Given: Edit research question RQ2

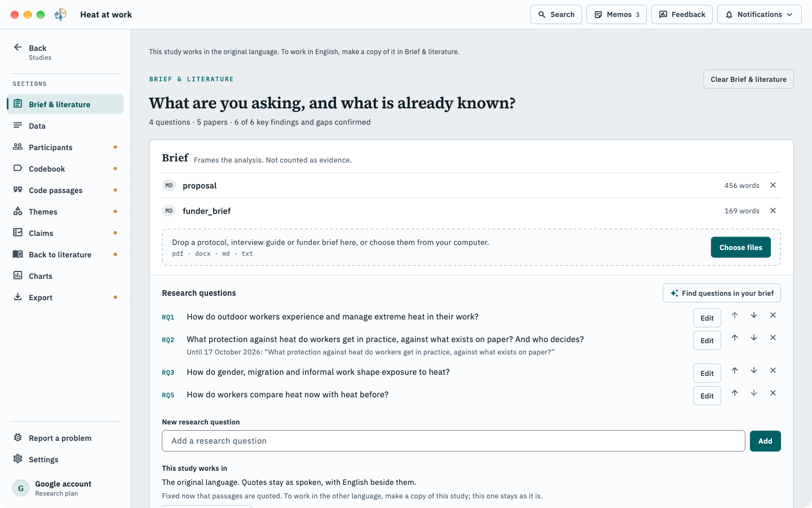Looking at the screenshot, I should point(707,340).
